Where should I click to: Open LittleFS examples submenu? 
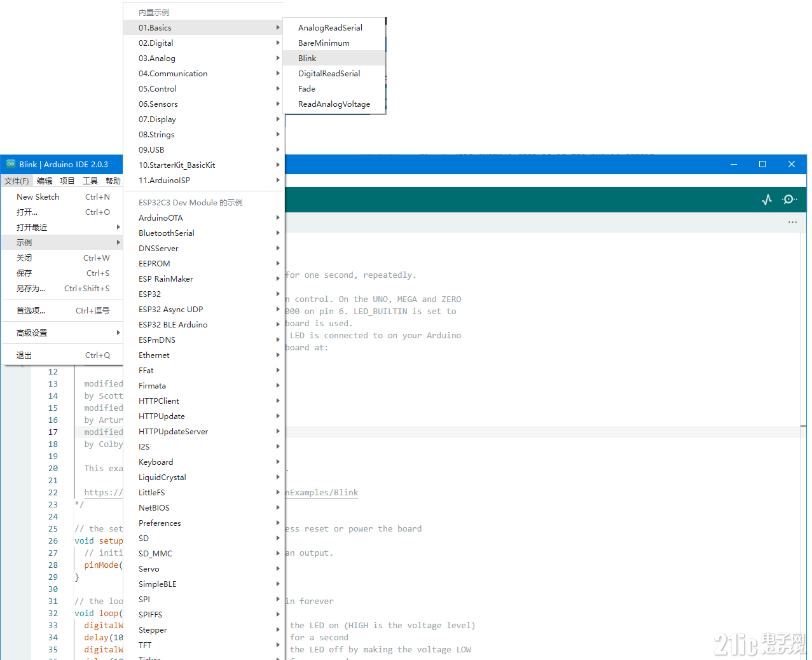pyautogui.click(x=203, y=493)
